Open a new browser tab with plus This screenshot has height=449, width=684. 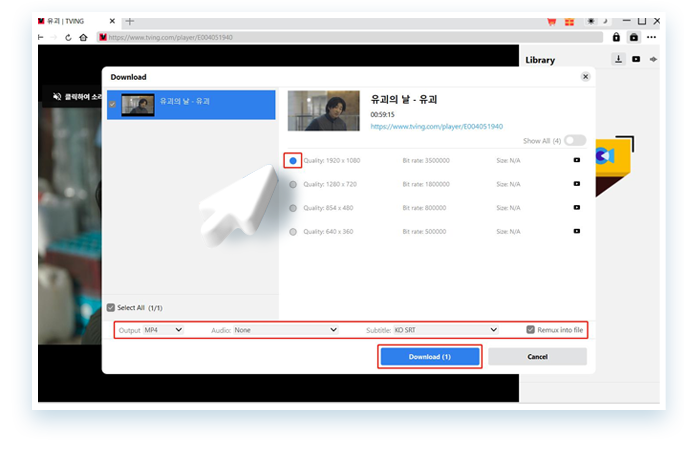click(x=130, y=21)
